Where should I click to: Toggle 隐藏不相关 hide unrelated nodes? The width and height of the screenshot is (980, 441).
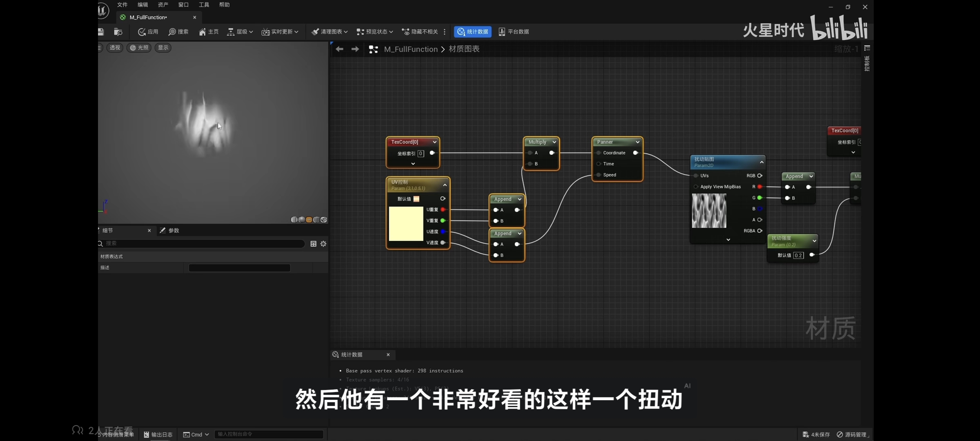click(420, 32)
